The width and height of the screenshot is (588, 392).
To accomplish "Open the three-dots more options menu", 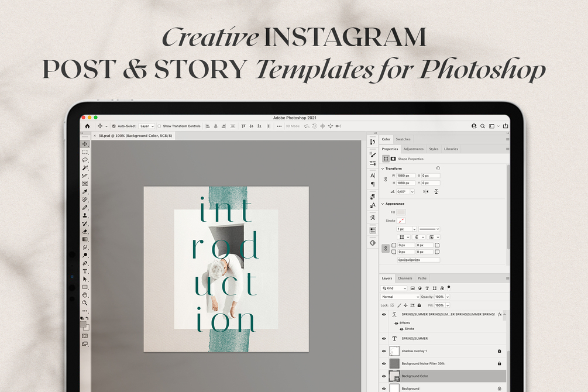I will coord(279,126).
